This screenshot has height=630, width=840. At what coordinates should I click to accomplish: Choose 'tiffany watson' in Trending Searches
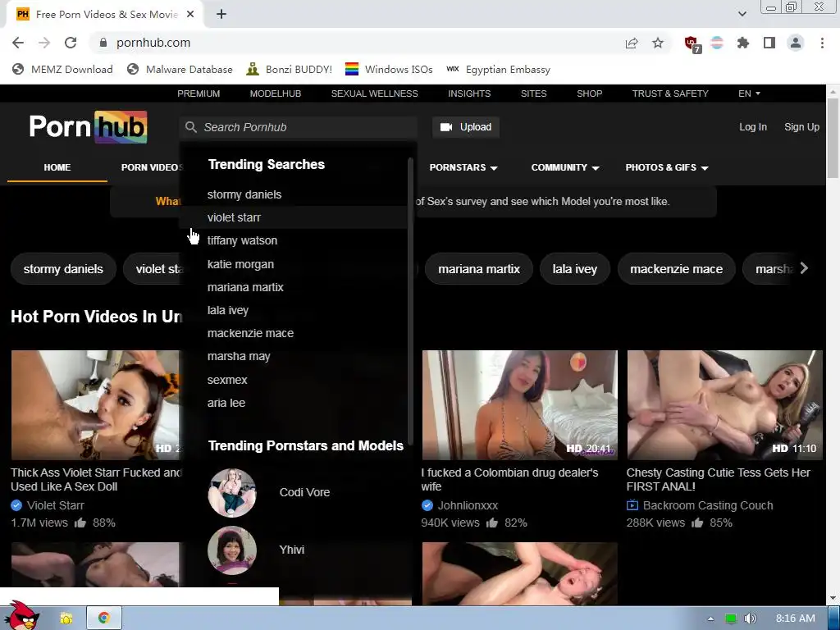coord(294,240)
